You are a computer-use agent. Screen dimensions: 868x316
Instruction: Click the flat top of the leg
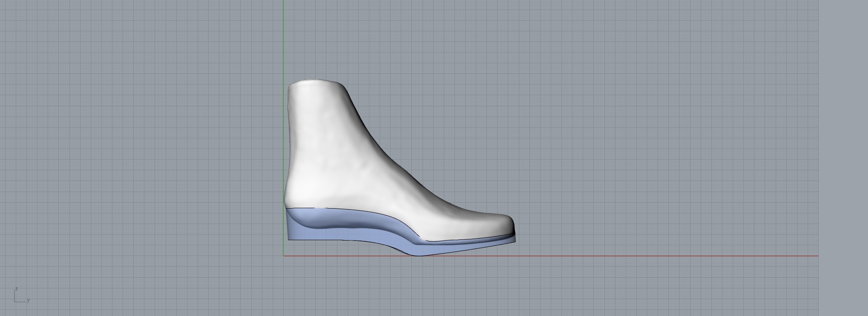(316, 83)
